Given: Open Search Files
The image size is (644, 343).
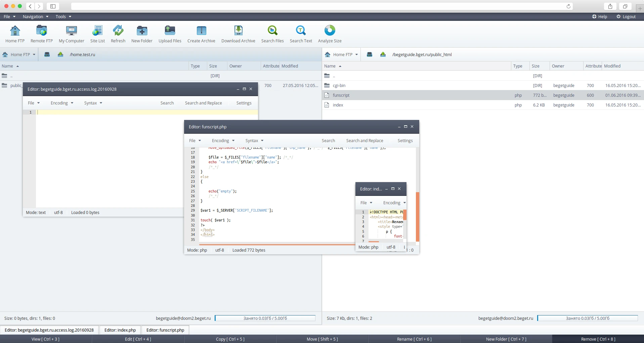Looking at the screenshot, I should (x=272, y=34).
